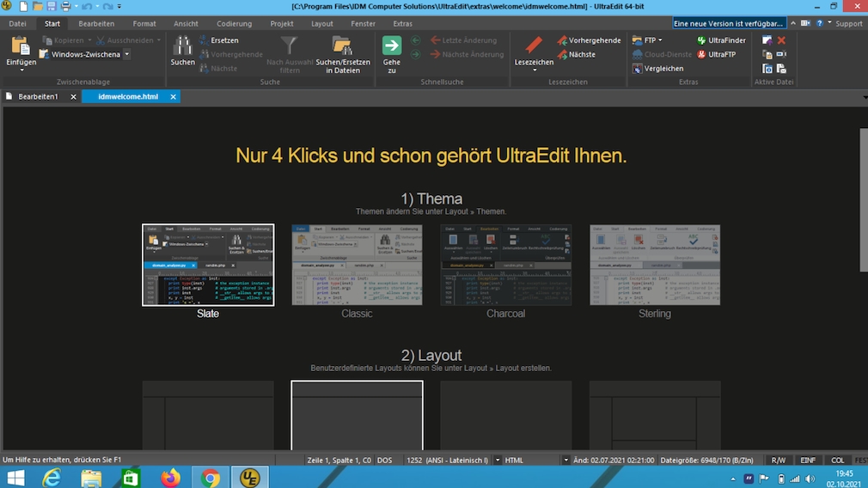Screen dimensions: 868x488
Task: Click the Einfügen paste icon
Action: click(21, 46)
